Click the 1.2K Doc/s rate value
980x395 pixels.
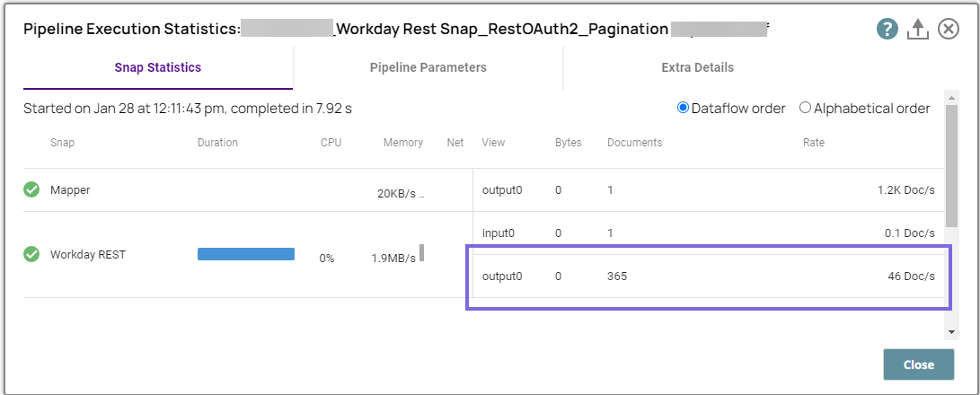906,190
